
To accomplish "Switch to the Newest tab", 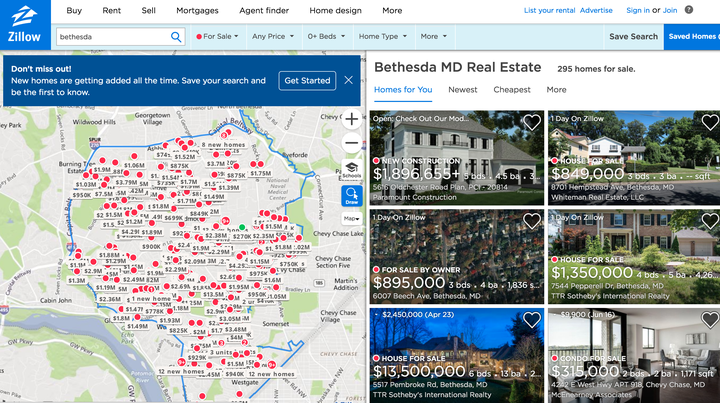I will tap(462, 90).
